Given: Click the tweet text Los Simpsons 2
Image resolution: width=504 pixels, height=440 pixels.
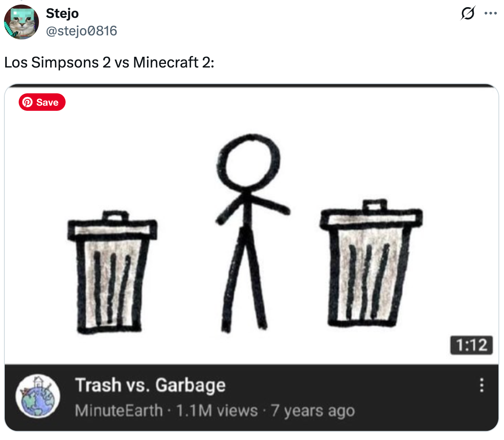Looking at the screenshot, I should click(57, 62).
